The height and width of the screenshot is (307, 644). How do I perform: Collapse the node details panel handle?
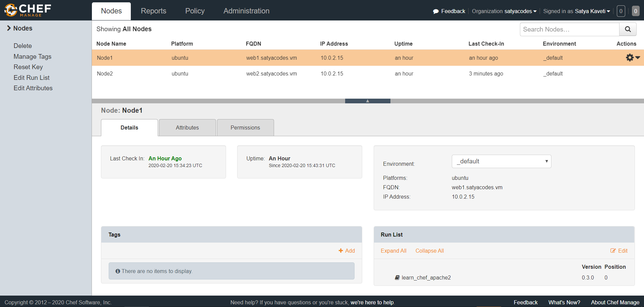pyautogui.click(x=368, y=101)
